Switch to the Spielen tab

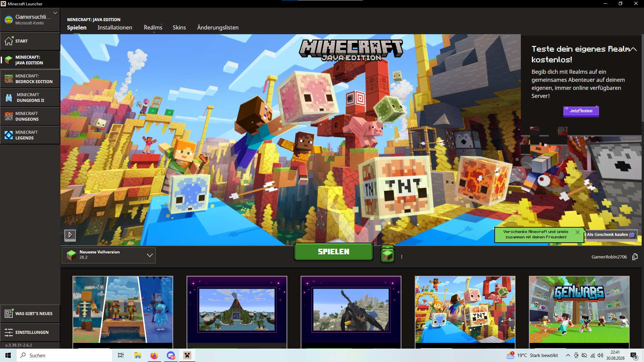pyautogui.click(x=77, y=27)
